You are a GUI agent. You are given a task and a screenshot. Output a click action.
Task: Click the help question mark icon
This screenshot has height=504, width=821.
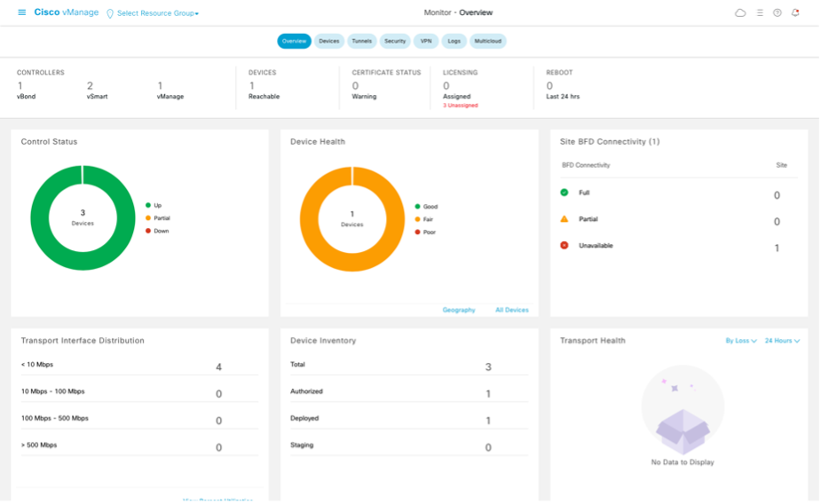pyautogui.click(x=778, y=12)
